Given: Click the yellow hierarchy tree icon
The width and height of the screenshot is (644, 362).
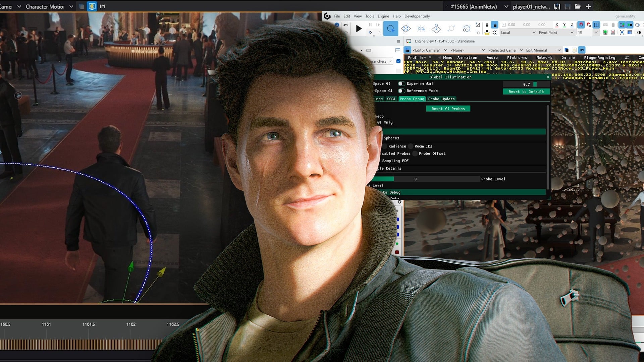Looking at the screenshot, I should [x=487, y=32].
